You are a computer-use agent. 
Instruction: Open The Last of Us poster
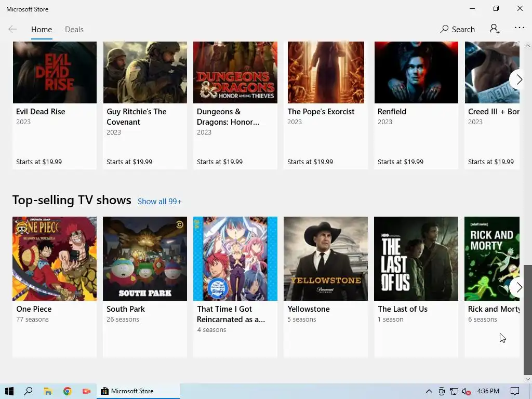[x=416, y=259]
